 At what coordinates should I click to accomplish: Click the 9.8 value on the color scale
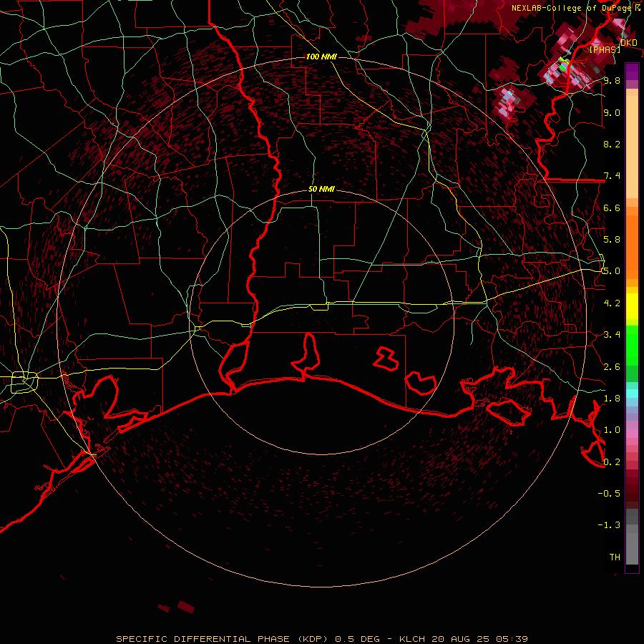pos(612,80)
